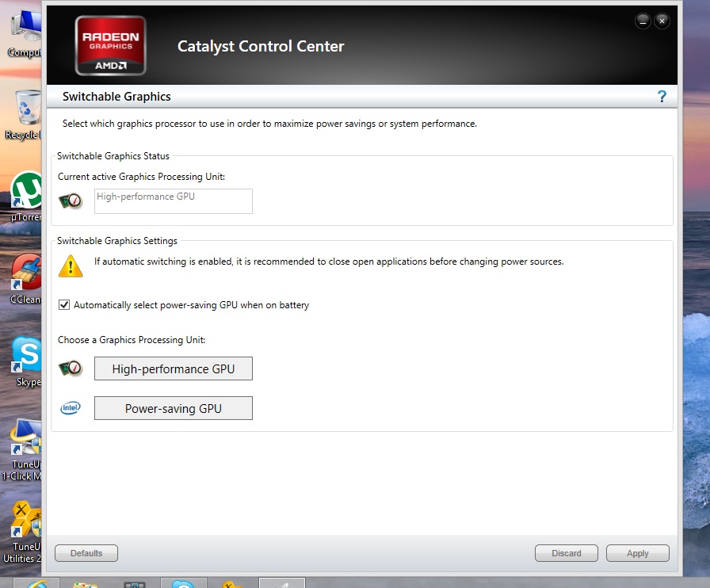Select the CCleaner desktop shortcut
Screen dimensions: 710x588
coord(26,279)
